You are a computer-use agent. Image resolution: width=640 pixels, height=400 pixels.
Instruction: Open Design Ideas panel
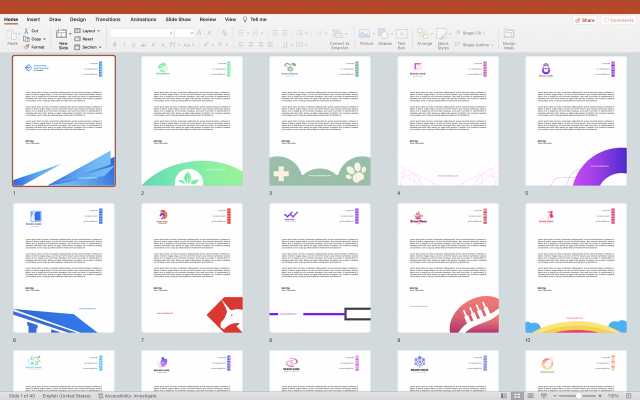click(509, 35)
